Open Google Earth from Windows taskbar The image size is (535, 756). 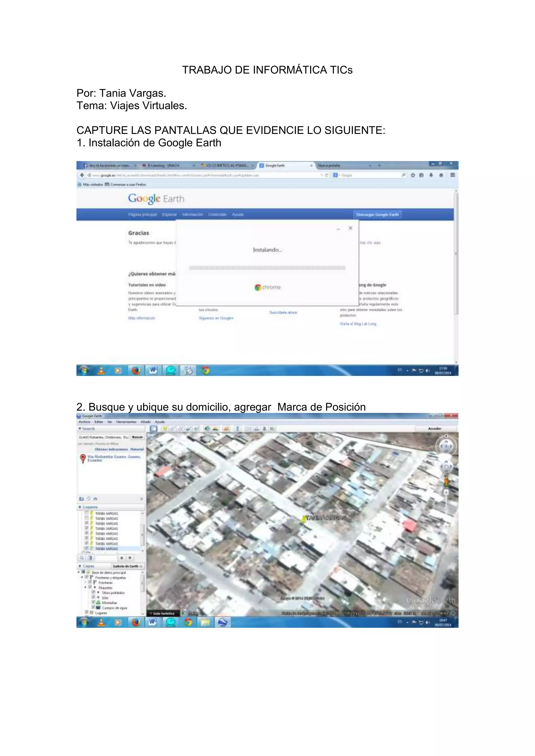[223, 622]
